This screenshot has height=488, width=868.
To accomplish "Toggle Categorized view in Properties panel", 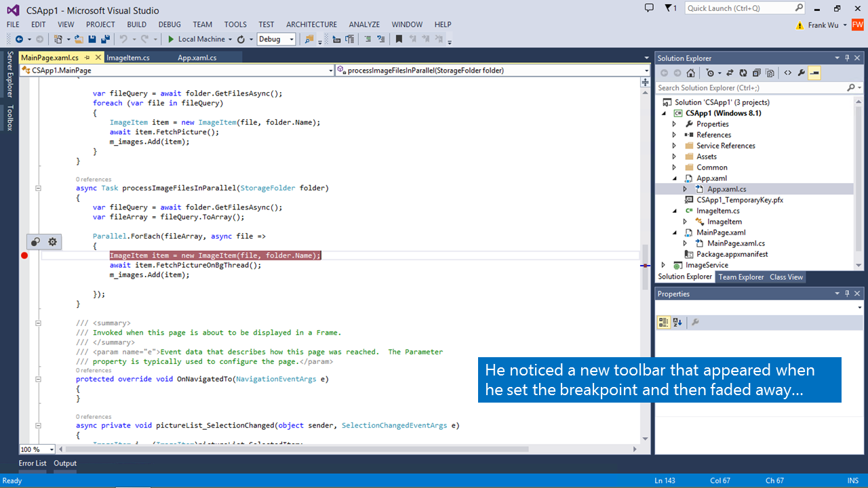I will (664, 323).
